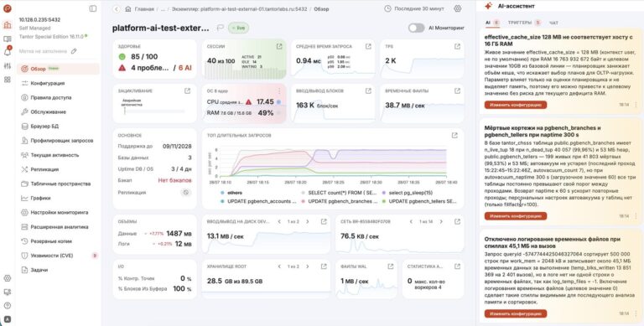Toggle SELECT count(*) series in legend
This screenshot has height=326, width=644.
tap(339, 193)
